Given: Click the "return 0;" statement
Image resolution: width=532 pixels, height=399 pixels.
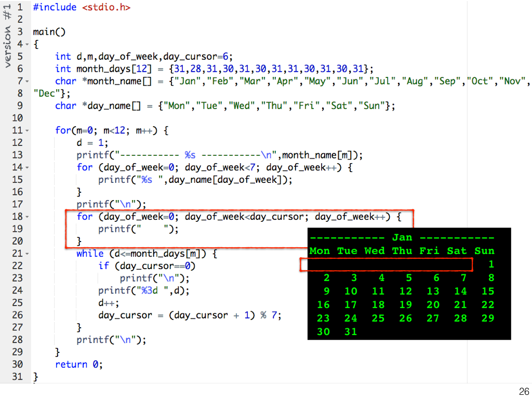Looking at the screenshot, I should 79,365.
